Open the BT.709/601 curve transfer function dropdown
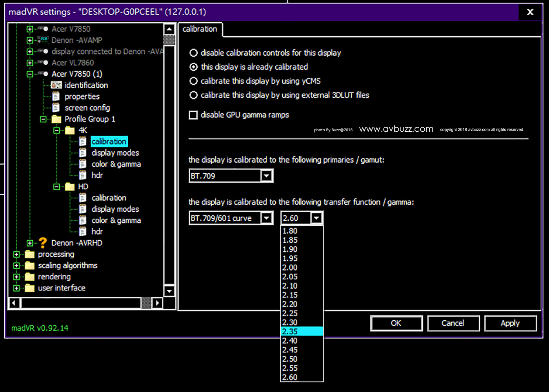This screenshot has width=549, height=392. (267, 218)
